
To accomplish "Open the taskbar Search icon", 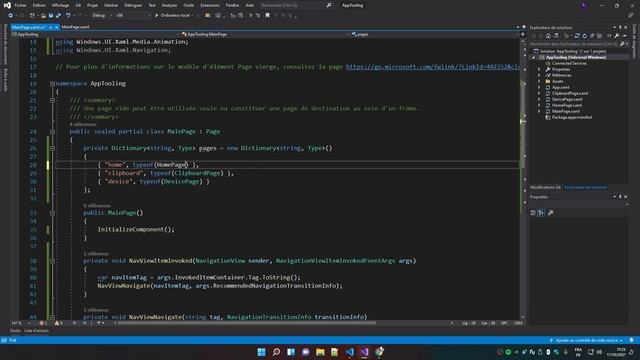I will point(276,352).
